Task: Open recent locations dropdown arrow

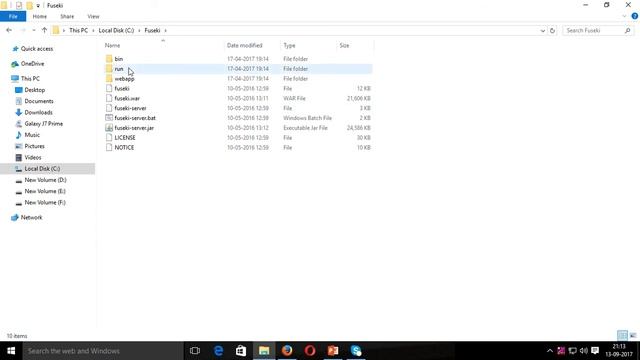Action: [33, 30]
